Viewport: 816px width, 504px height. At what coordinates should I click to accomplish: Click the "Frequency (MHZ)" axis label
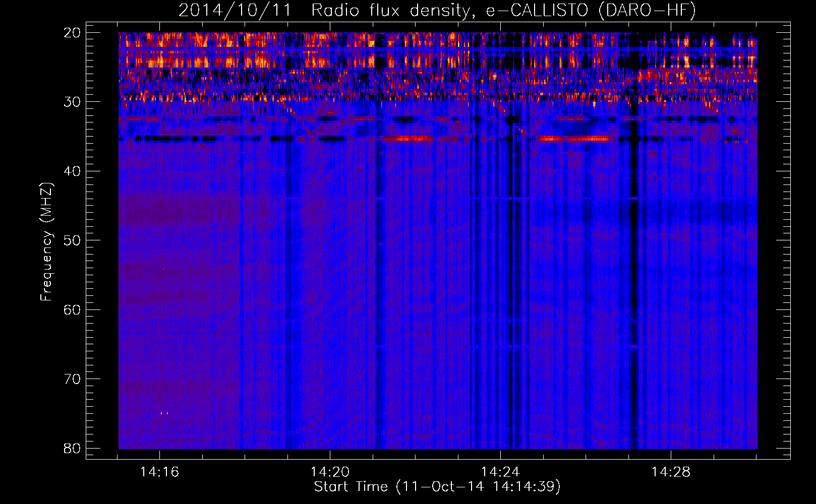pyautogui.click(x=46, y=242)
